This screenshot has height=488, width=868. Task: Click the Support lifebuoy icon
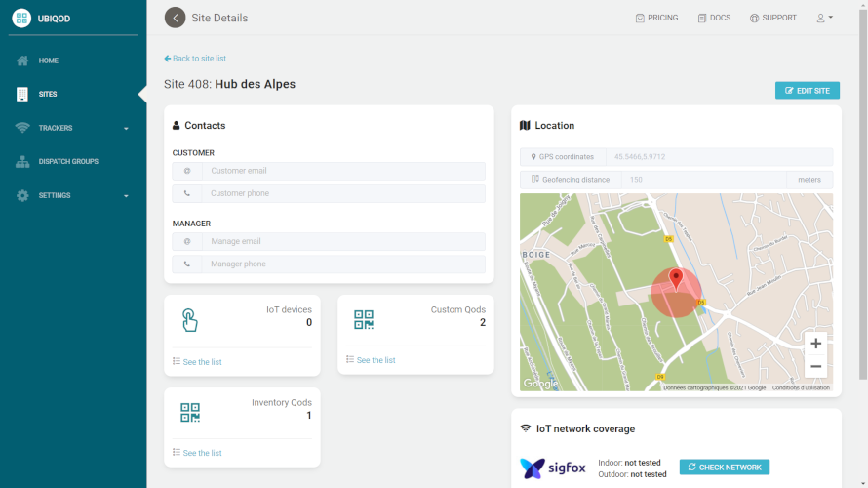tap(754, 19)
